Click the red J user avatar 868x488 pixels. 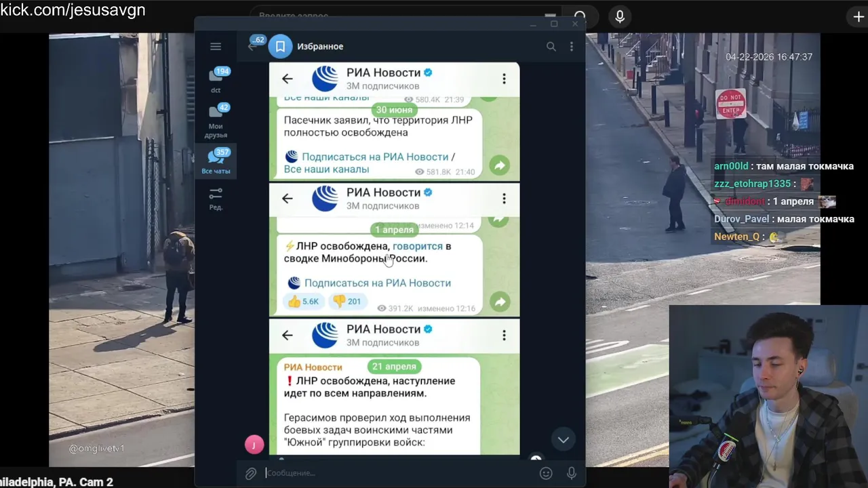pos(254,445)
